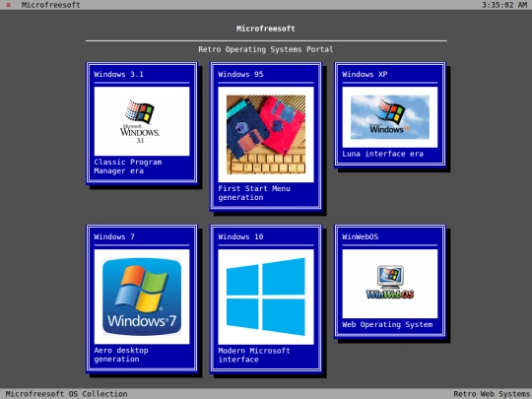Open the Windows 95 floppy disks image
This screenshot has height=399, width=532.
tap(266, 135)
